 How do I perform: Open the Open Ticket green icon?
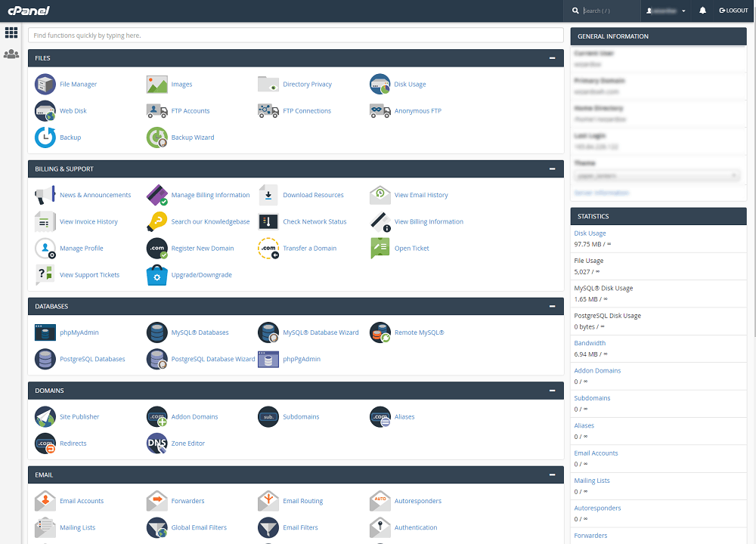coord(380,248)
